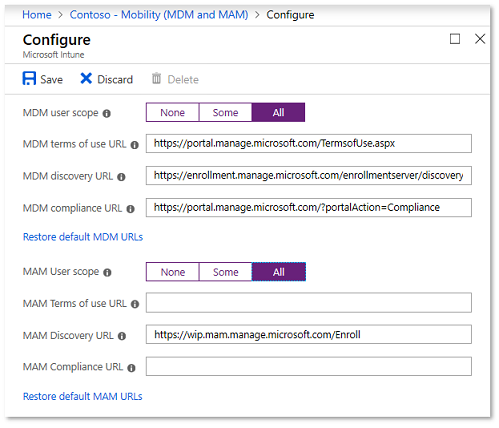Set MDM user scope to None
This screenshot has width=499, height=428.
[x=172, y=112]
